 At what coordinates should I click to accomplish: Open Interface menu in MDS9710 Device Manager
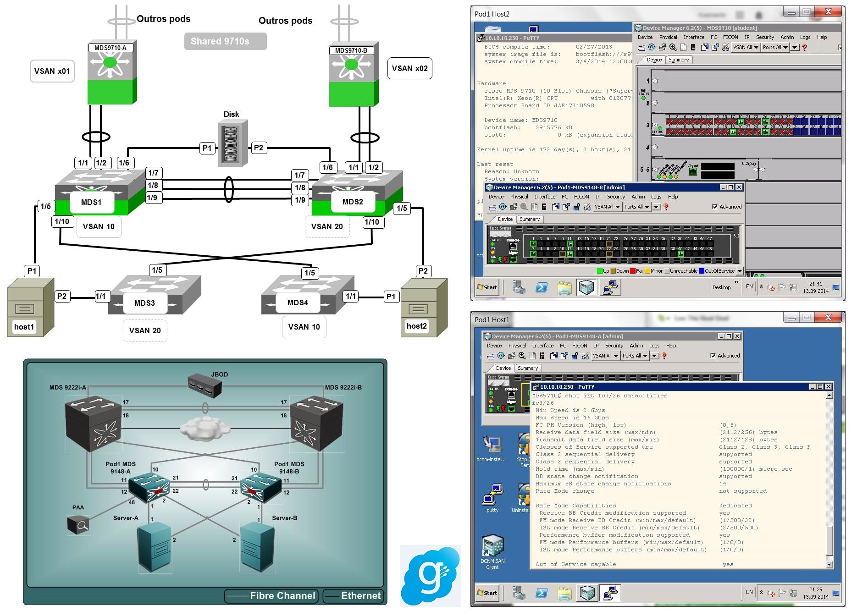click(694, 37)
